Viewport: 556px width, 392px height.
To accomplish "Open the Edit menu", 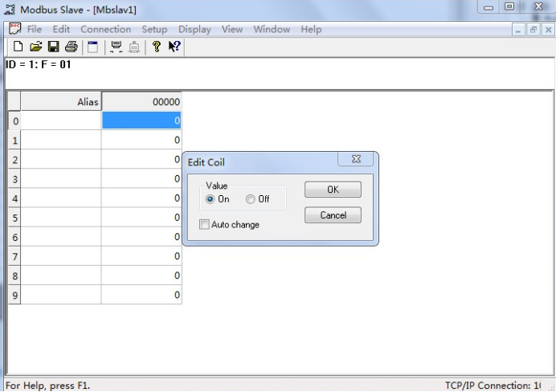I will (x=61, y=29).
